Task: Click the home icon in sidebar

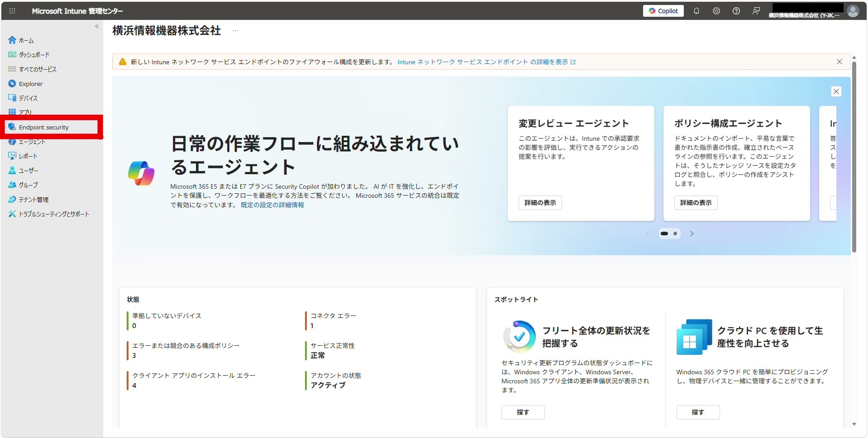Action: click(x=12, y=40)
